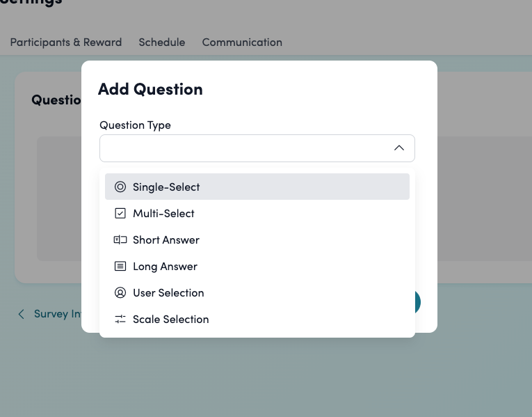Collapse the Question Type list with the chevron
This screenshot has height=417, width=532.
click(398, 148)
